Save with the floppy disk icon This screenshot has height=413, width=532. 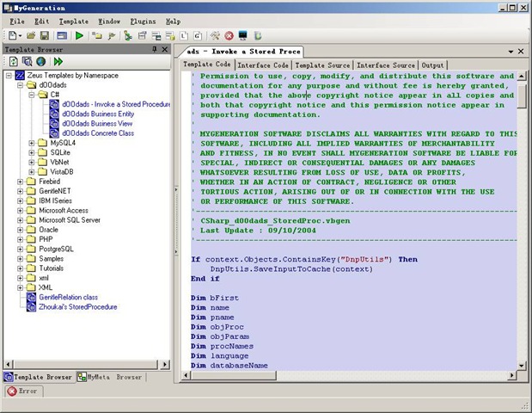point(45,35)
